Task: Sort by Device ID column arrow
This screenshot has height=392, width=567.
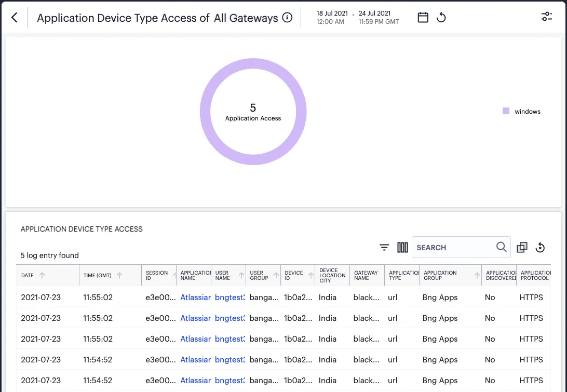Action: [x=310, y=276]
